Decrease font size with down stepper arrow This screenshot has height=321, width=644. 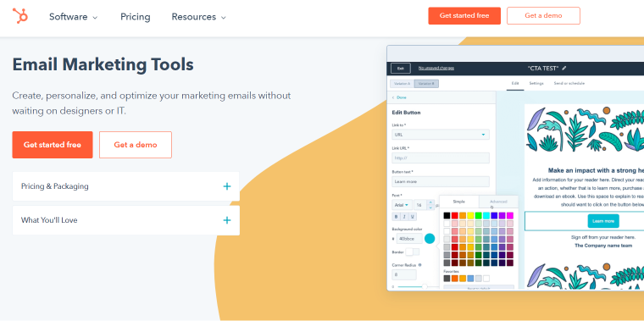click(430, 208)
